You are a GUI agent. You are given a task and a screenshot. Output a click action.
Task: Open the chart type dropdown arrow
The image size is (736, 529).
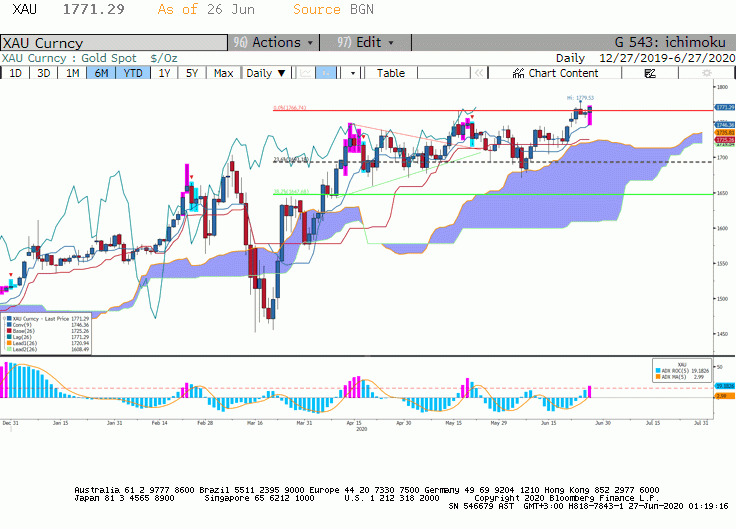pyautogui.click(x=353, y=73)
